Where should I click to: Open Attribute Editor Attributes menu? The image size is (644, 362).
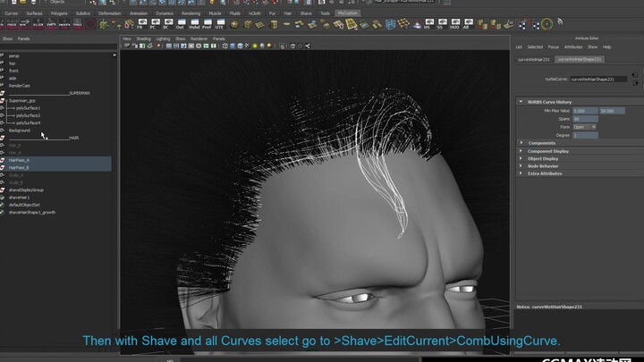point(573,47)
